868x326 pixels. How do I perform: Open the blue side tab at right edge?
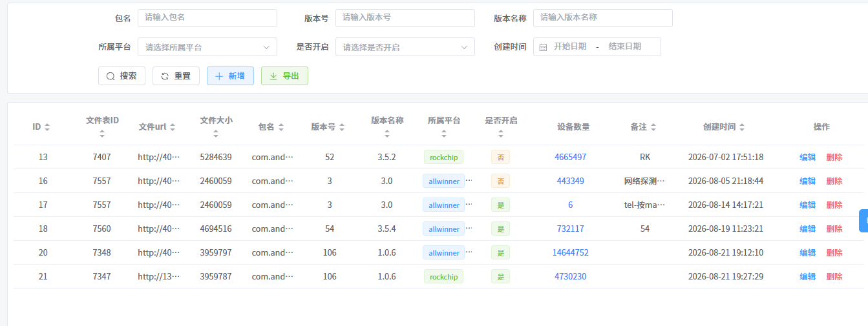pyautogui.click(x=863, y=220)
